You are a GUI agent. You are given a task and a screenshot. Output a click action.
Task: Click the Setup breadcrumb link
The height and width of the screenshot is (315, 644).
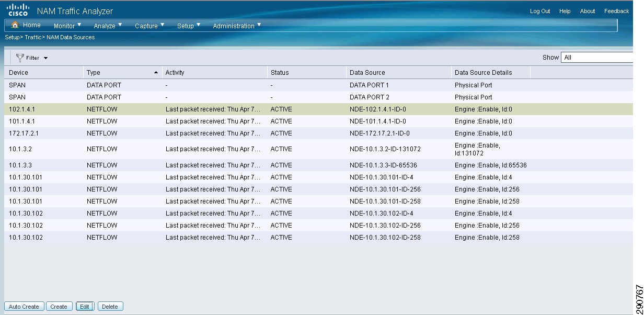pos(11,38)
